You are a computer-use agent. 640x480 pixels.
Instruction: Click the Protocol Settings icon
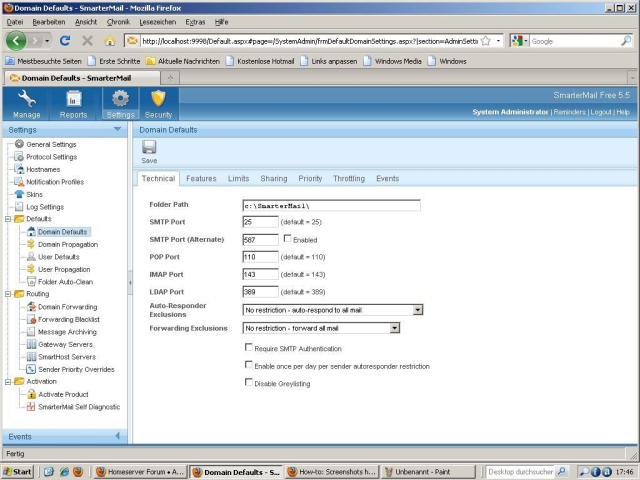tap(19, 156)
